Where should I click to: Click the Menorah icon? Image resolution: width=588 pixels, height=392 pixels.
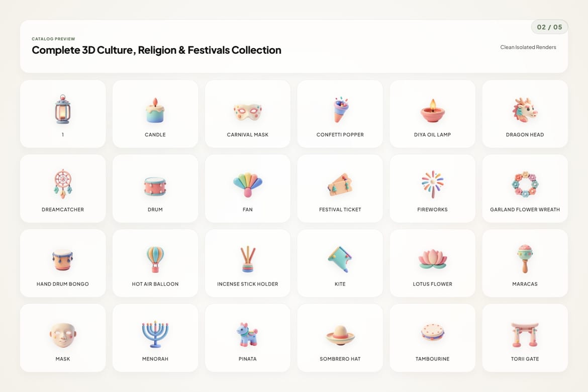click(x=155, y=334)
